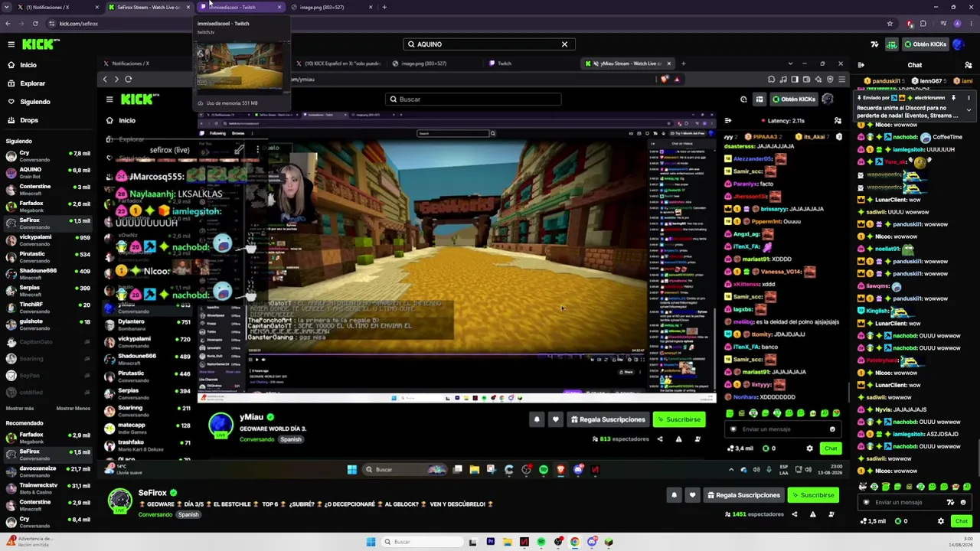Open Chrome from the outer taskbar
980x551 pixels.
pyautogui.click(x=575, y=542)
